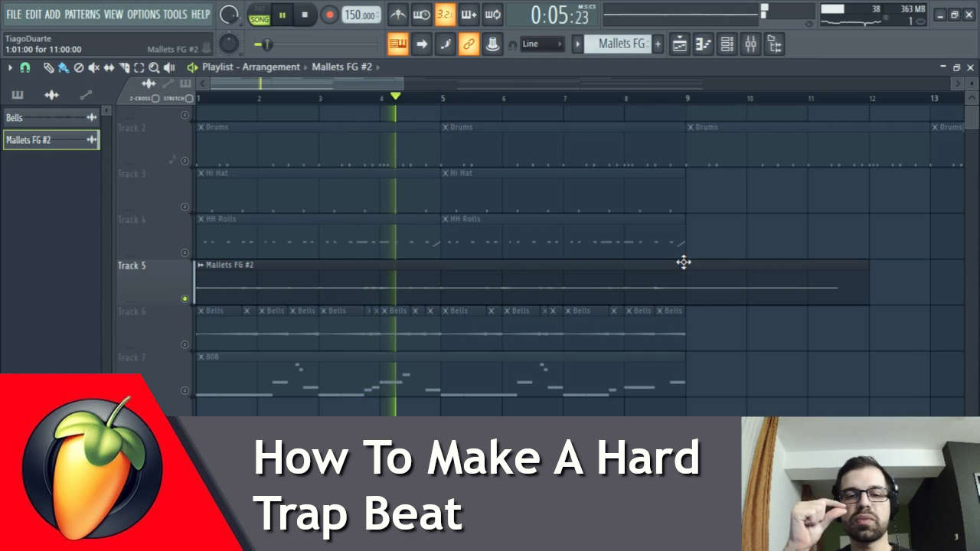Toggle typing keyboard to piano
Screen dimensions: 980x551
pyautogui.click(x=397, y=44)
